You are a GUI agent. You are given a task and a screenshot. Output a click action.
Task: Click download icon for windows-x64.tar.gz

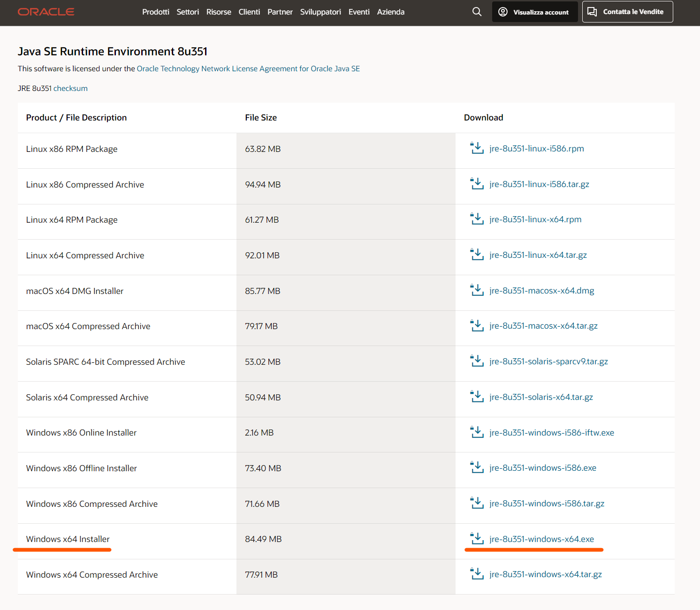tap(477, 574)
